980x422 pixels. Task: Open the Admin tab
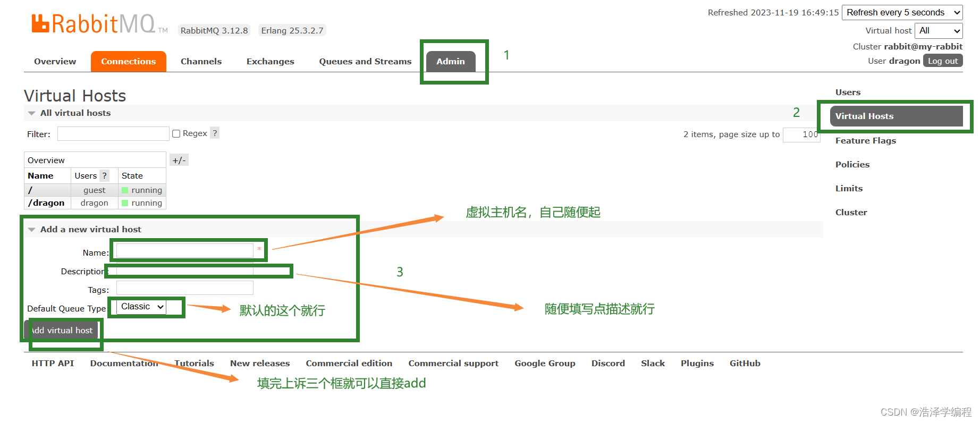(x=451, y=62)
